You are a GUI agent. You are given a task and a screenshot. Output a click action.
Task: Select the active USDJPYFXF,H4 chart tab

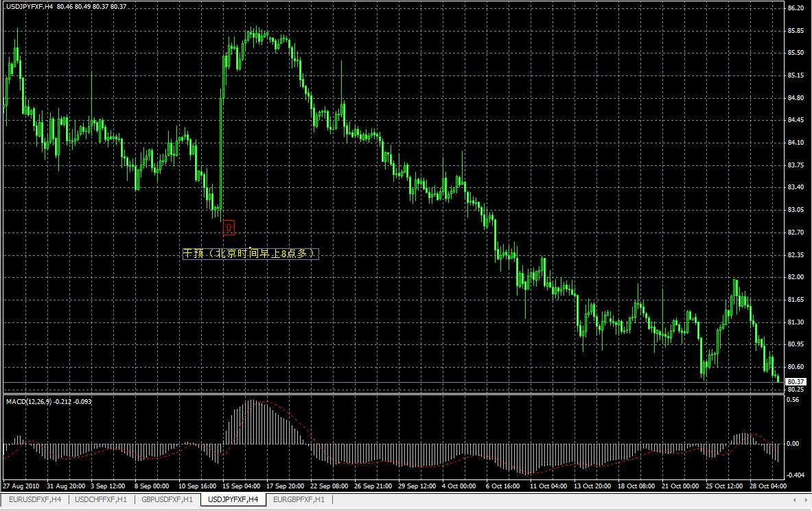233,500
